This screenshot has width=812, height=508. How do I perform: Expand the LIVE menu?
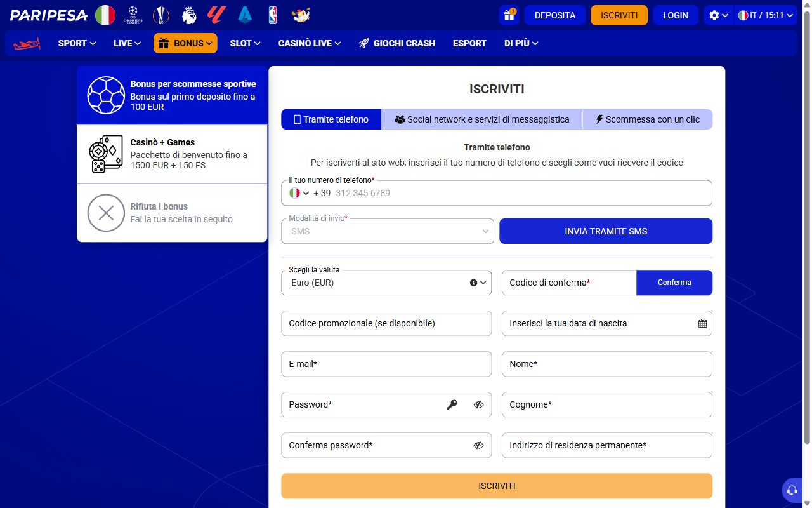pos(127,43)
